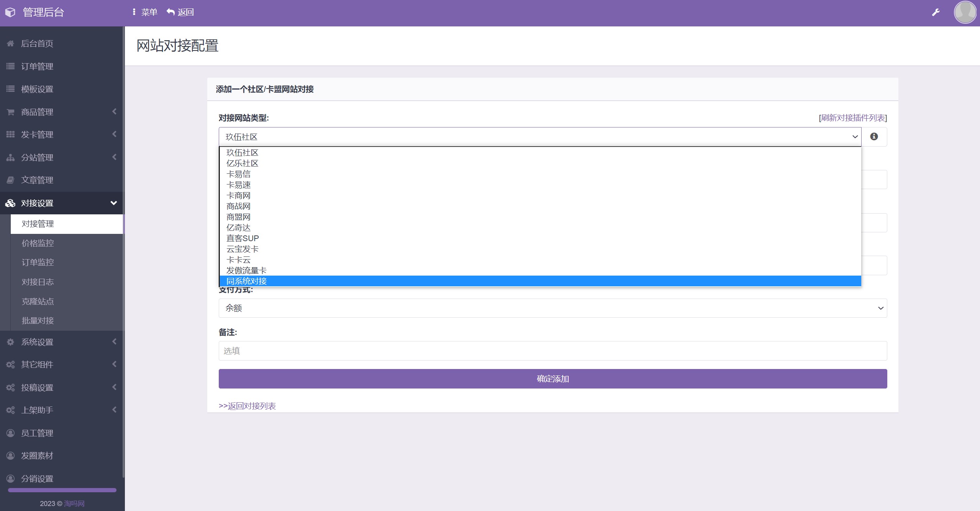Click the wrench settings icon in header
This screenshot has width=980, height=511.
point(936,13)
